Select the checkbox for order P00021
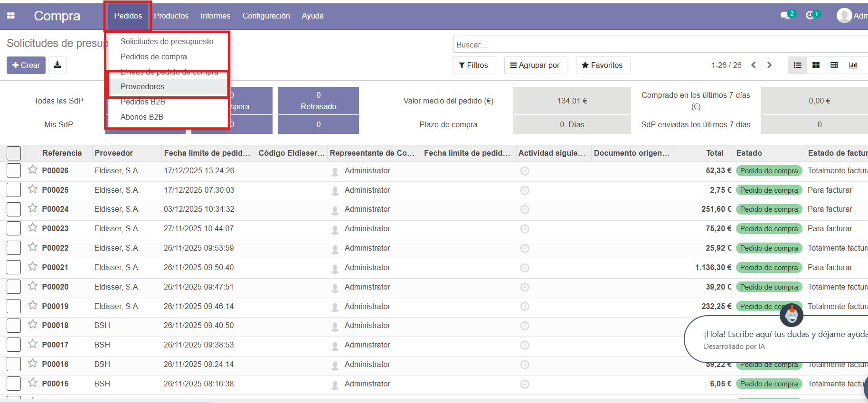The image size is (868, 403). pyautogui.click(x=14, y=267)
